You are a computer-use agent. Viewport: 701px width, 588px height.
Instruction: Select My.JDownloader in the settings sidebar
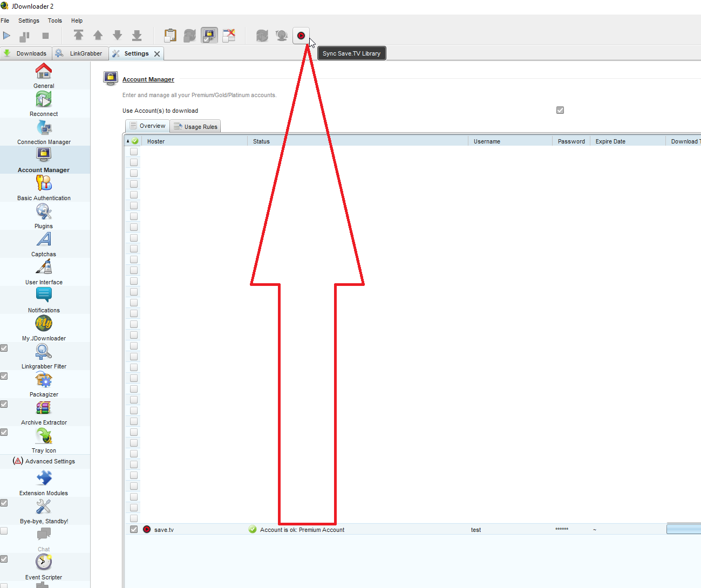click(44, 328)
